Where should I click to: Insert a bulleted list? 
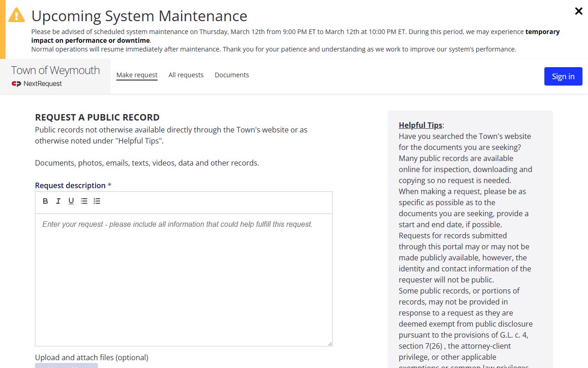84,201
